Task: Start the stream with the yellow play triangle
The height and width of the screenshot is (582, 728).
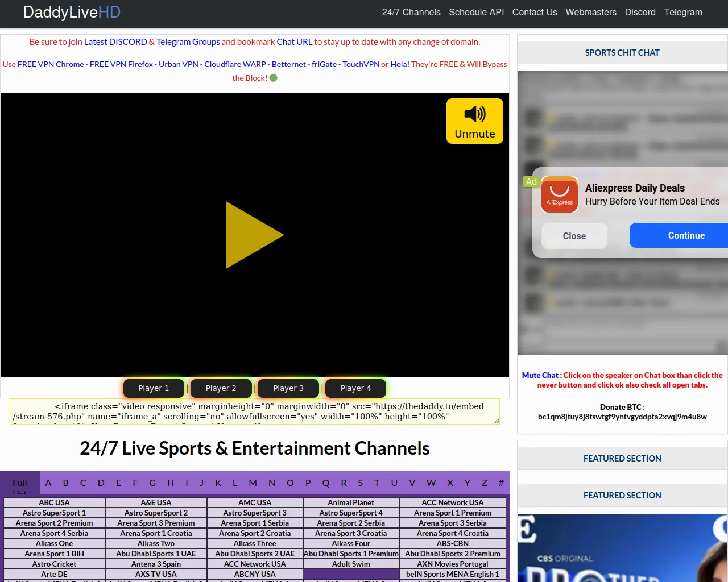Action: pyautogui.click(x=254, y=235)
